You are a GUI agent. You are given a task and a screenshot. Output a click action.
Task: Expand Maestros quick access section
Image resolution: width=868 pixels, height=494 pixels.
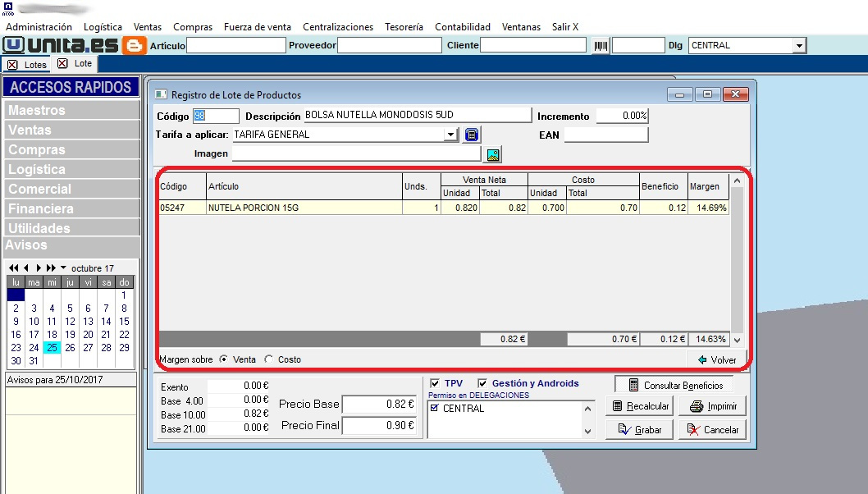point(71,110)
